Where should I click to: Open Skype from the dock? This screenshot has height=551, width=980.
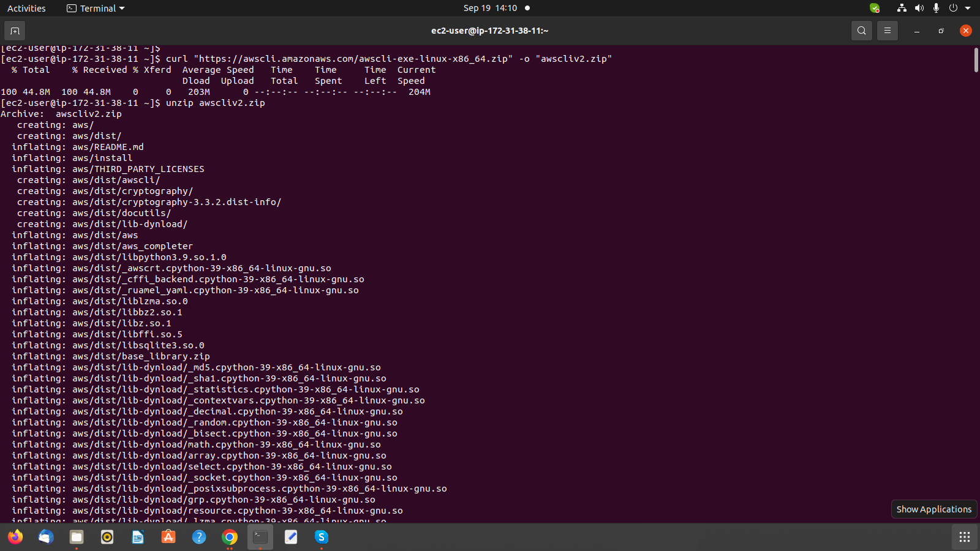(x=321, y=537)
